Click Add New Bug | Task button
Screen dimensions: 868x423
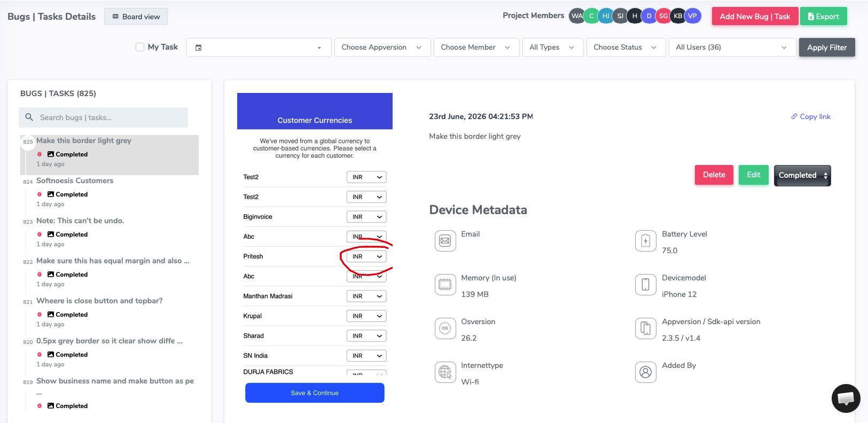coord(755,17)
